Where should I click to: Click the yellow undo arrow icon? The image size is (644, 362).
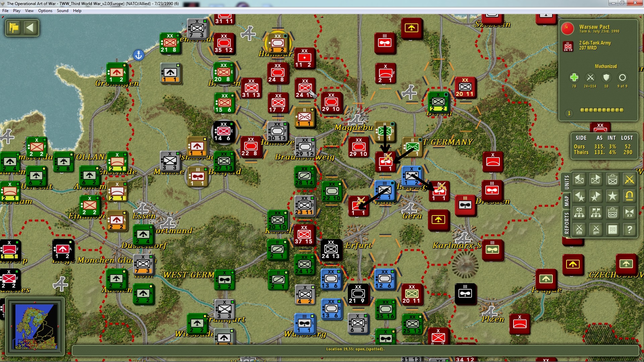(629, 196)
